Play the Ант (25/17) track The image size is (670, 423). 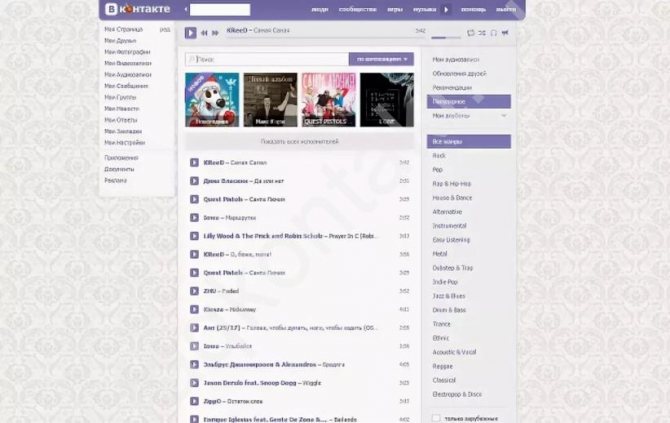tap(194, 328)
